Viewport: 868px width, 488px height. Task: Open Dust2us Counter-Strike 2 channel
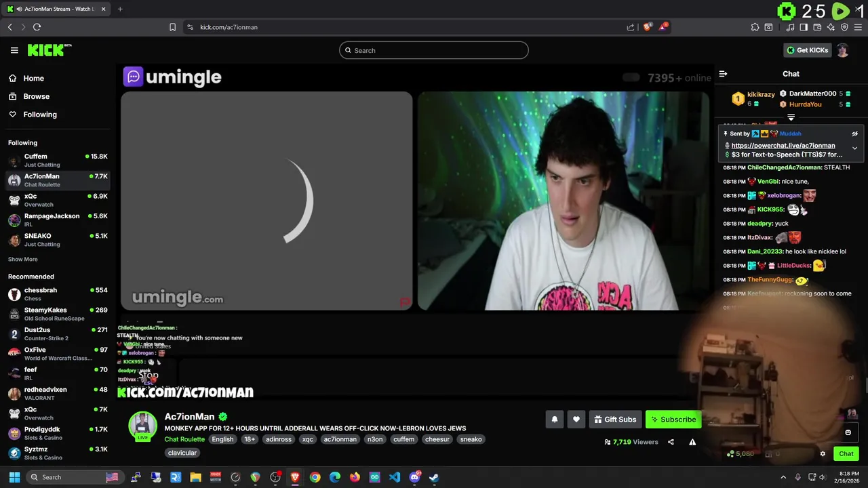pos(58,333)
